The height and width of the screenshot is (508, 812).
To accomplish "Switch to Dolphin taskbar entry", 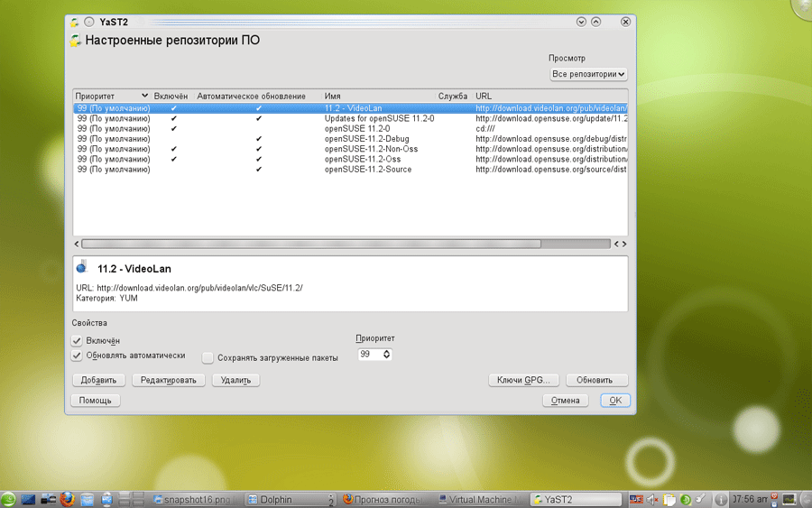I will [290, 499].
